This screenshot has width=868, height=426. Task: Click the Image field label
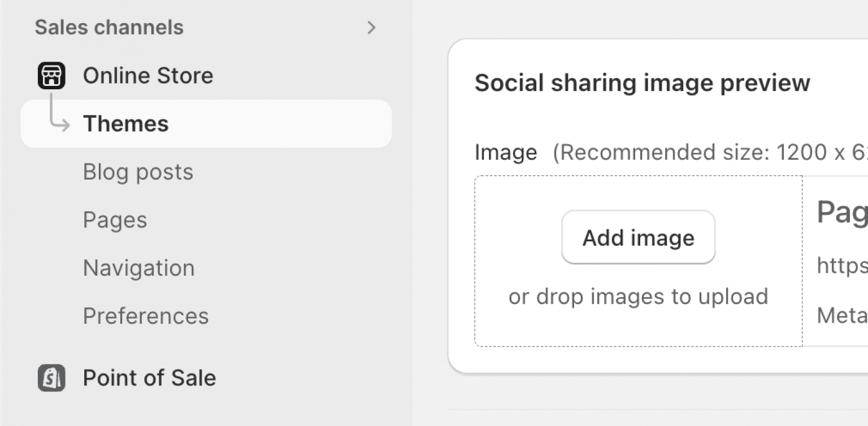pyautogui.click(x=506, y=153)
